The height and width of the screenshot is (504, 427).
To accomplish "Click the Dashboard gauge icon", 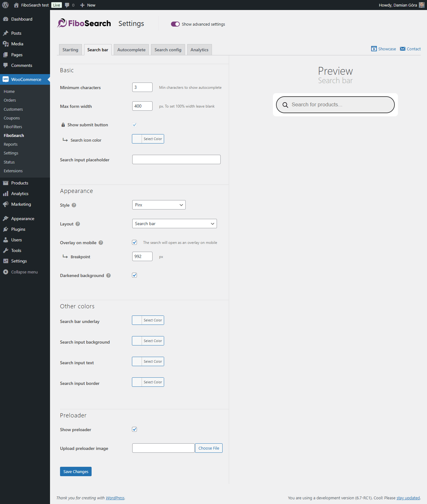I will point(6,19).
